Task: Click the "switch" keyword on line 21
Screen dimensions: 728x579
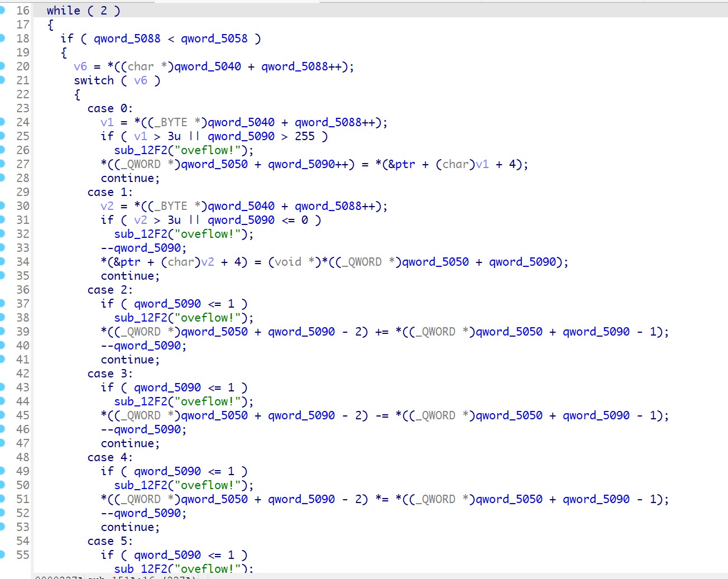Action: [94, 80]
